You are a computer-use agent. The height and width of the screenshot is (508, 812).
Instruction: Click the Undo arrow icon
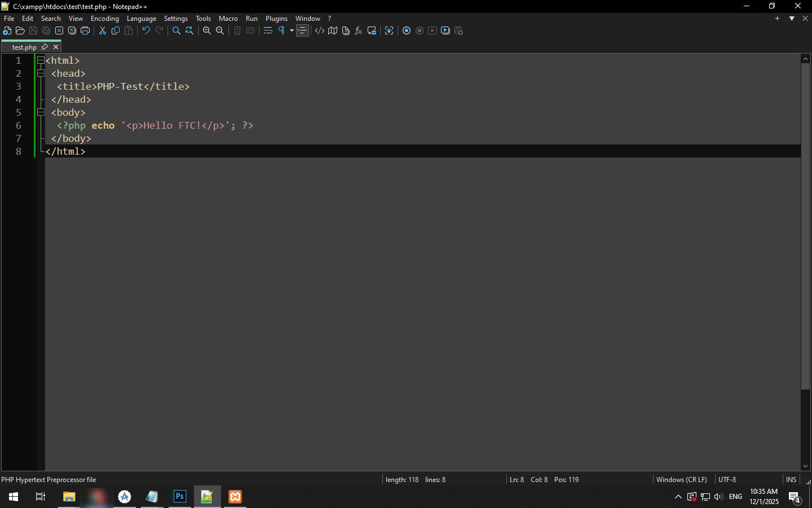tap(146, 31)
